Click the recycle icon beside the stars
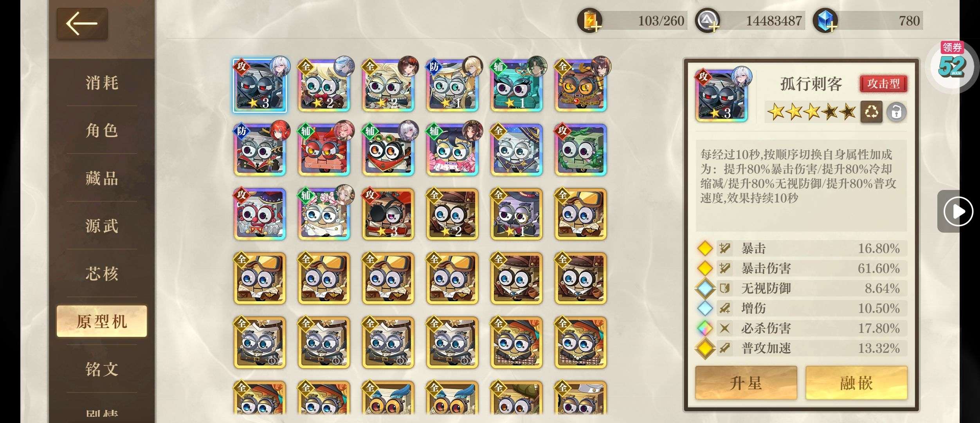The height and width of the screenshot is (423, 980). coord(871,112)
